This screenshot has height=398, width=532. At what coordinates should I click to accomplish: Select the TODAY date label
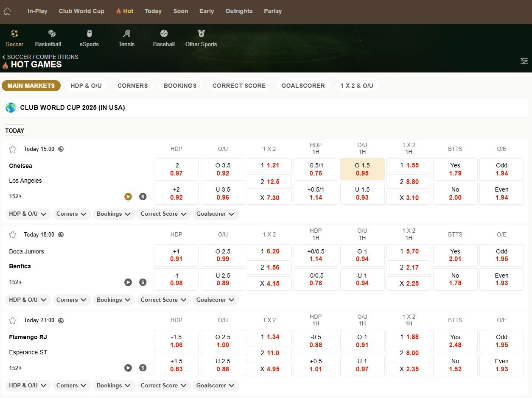15,131
